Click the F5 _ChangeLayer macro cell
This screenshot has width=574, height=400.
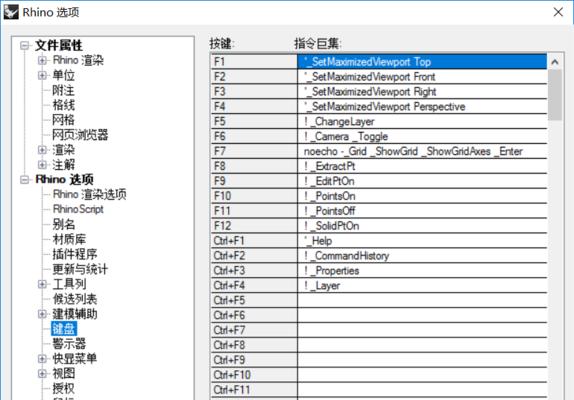422,122
